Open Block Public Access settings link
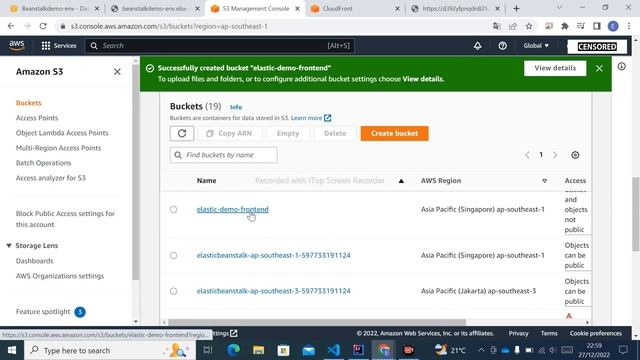The image size is (640, 360). click(65, 219)
